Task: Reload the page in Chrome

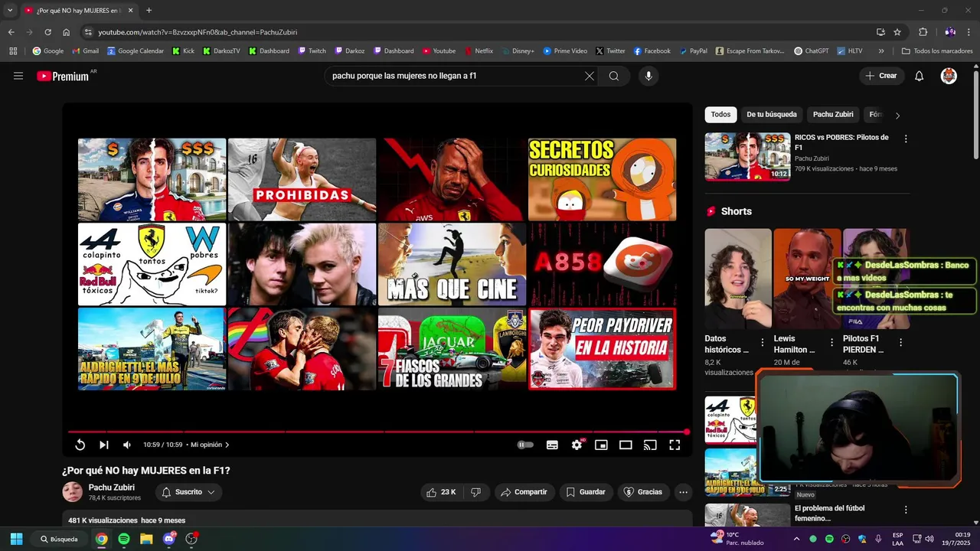Action: tap(47, 32)
